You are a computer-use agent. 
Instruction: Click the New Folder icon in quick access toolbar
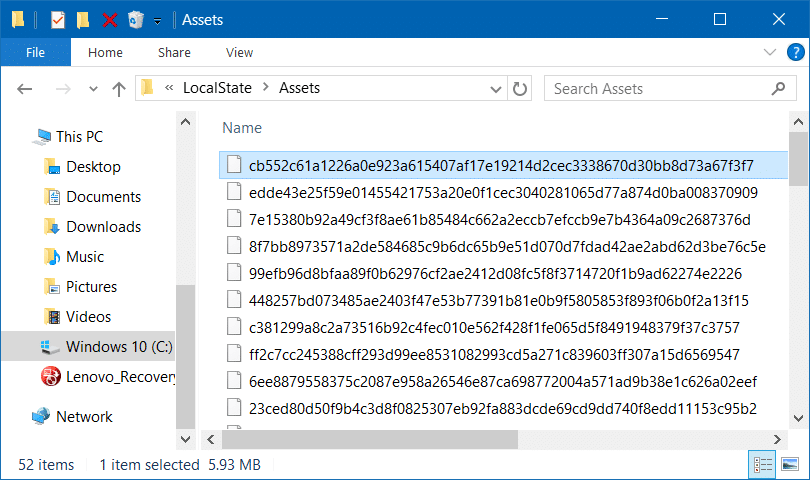pos(83,20)
